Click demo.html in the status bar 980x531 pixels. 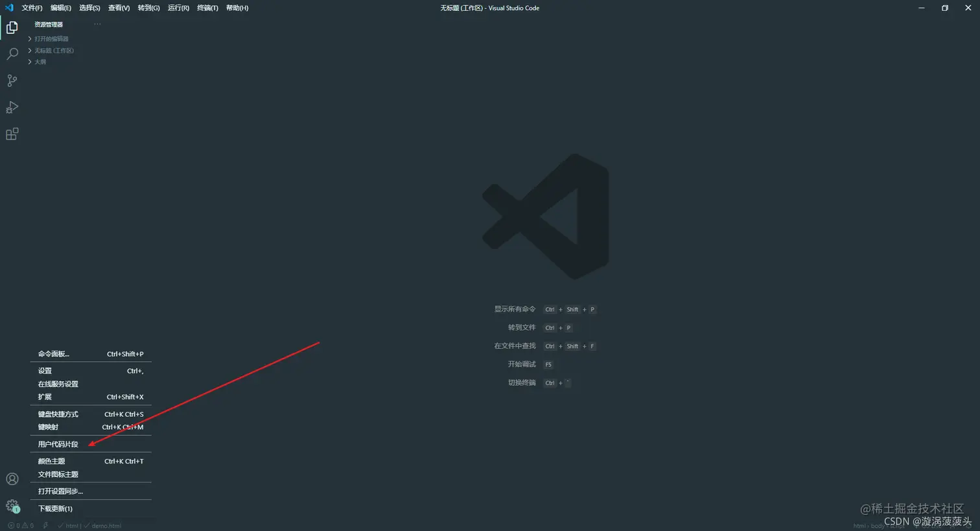(x=102, y=526)
